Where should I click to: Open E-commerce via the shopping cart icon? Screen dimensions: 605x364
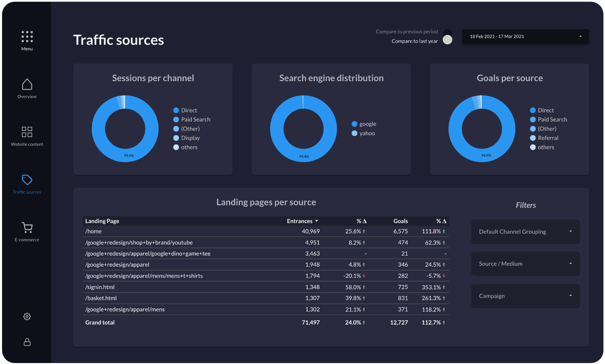point(27,227)
